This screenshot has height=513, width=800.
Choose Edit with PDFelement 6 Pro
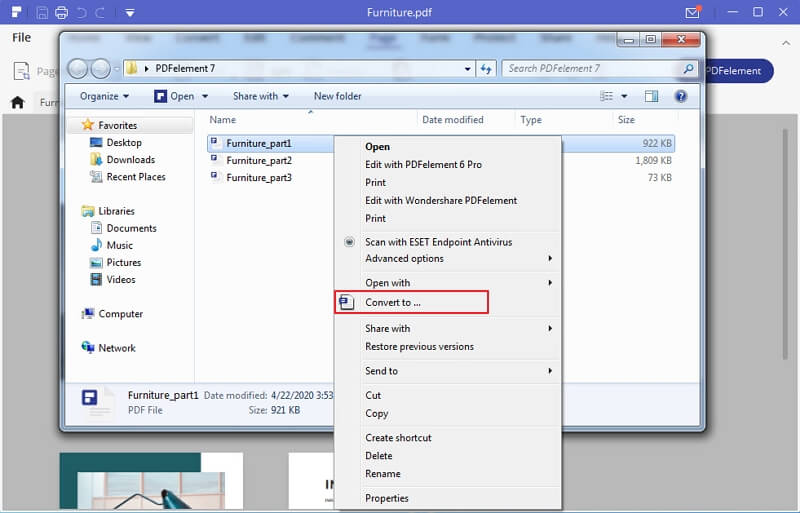423,164
